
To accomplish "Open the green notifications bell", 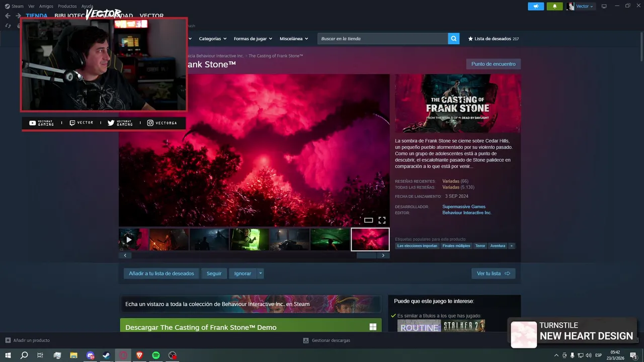I will coord(554,6).
